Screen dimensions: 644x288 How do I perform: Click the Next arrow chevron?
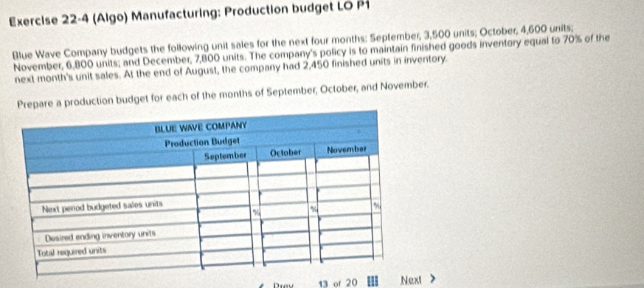[x=432, y=280]
